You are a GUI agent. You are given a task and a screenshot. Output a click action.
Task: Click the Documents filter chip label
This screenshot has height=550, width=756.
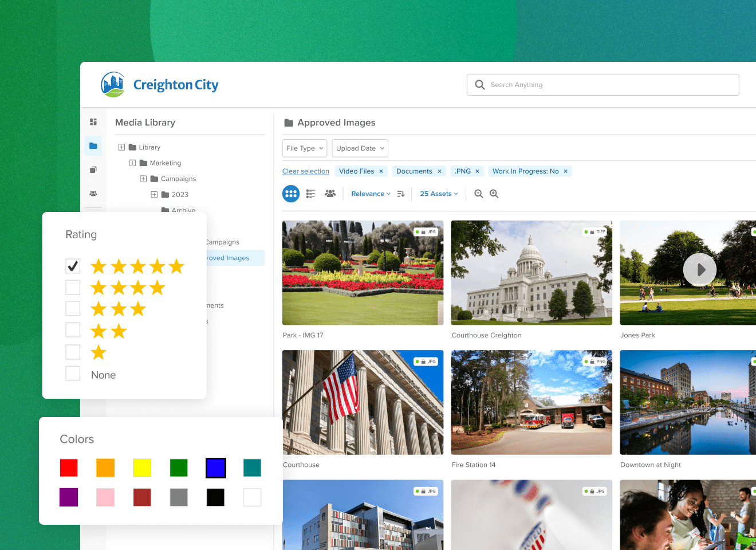[414, 171]
